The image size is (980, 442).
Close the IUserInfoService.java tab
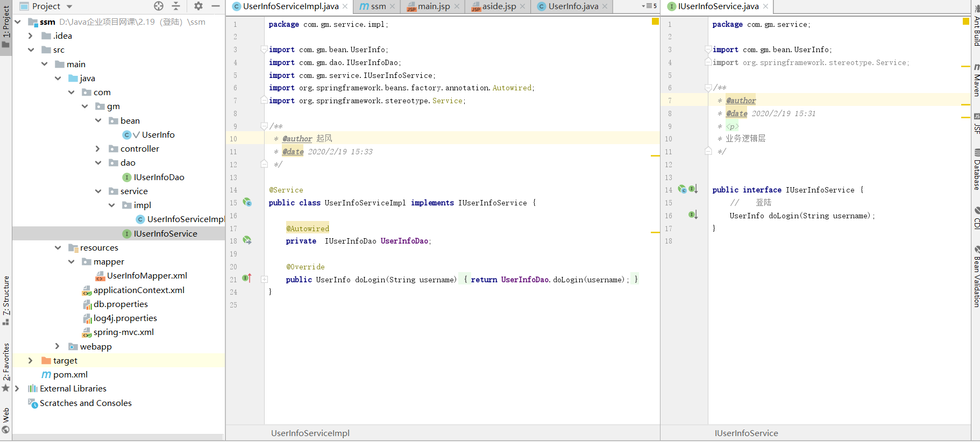765,6
